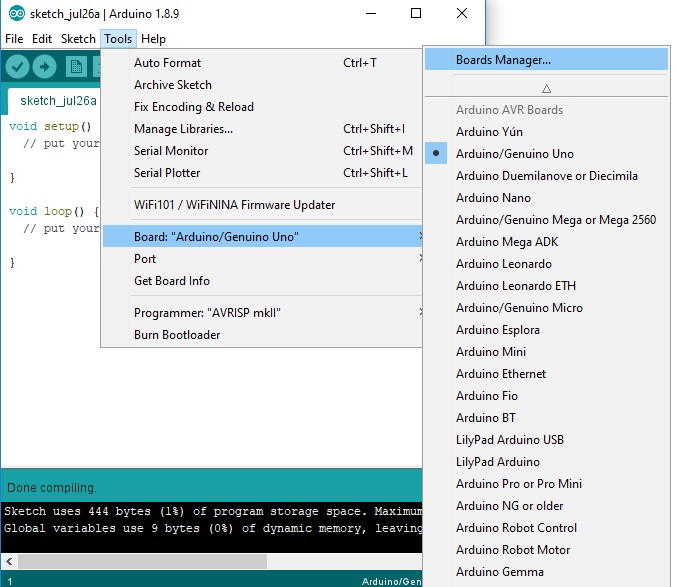The width and height of the screenshot is (676, 587).
Task: Launch WiFi101 / WiFiNINA Firmware Updater
Action: [x=262, y=205]
